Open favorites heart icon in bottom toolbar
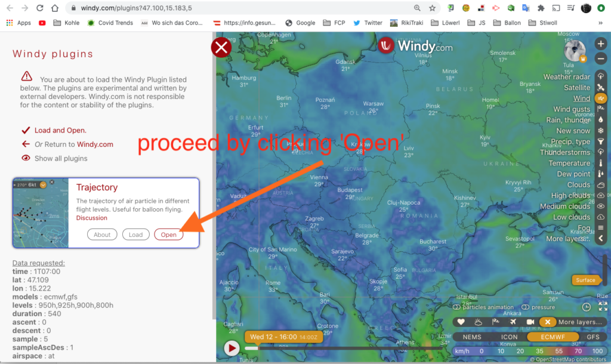 point(461,322)
